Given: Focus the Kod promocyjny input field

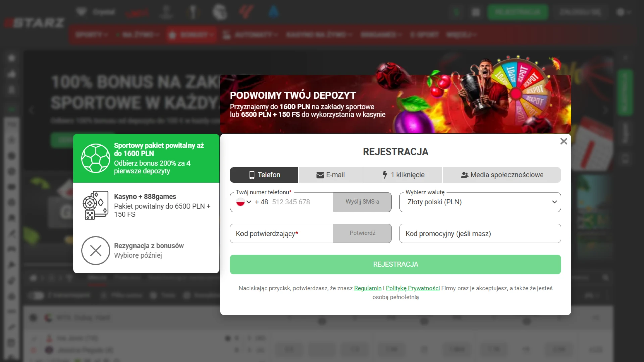Looking at the screenshot, I should point(480,233).
